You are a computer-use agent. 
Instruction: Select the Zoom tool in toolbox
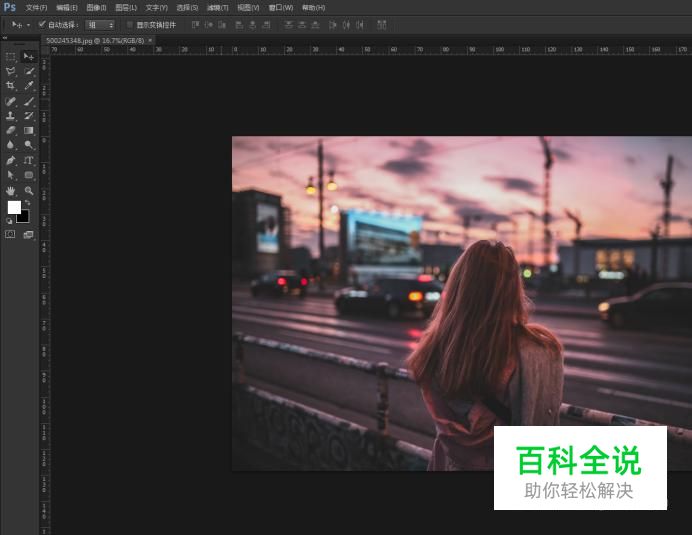click(x=29, y=190)
